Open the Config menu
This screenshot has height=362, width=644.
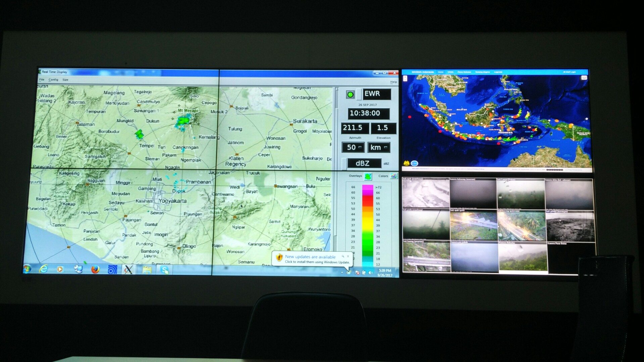(53, 80)
